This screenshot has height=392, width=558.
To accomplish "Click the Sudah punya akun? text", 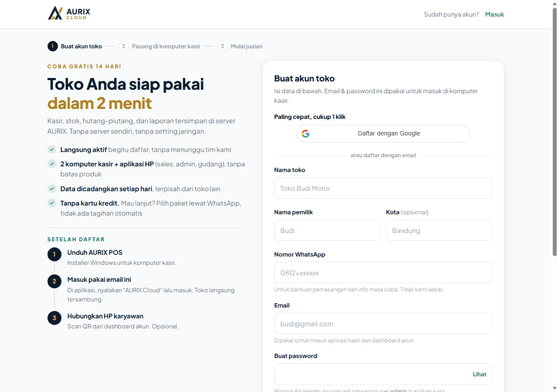I will pyautogui.click(x=451, y=14).
